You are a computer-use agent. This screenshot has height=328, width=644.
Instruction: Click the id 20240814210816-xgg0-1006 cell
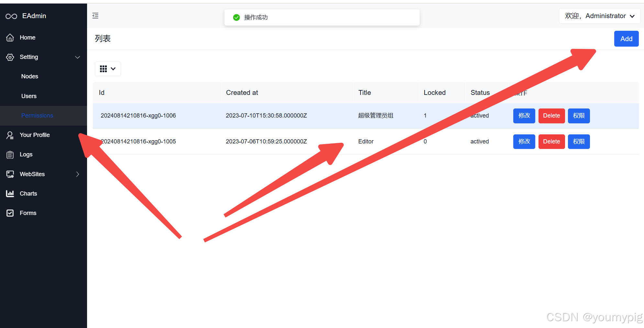pyautogui.click(x=138, y=116)
